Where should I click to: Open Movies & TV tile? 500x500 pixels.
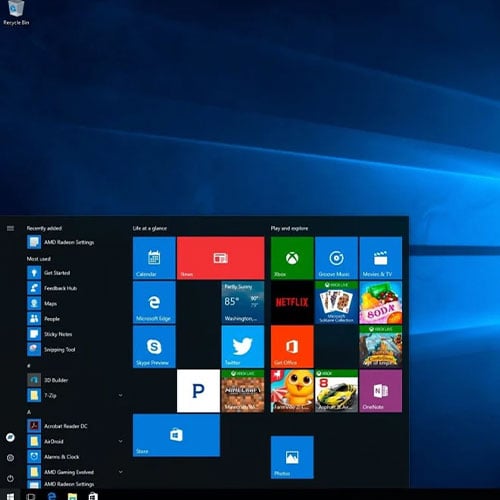click(381, 258)
